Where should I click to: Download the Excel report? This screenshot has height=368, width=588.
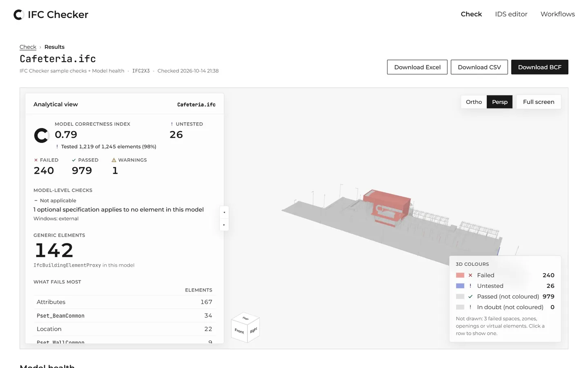coord(417,67)
